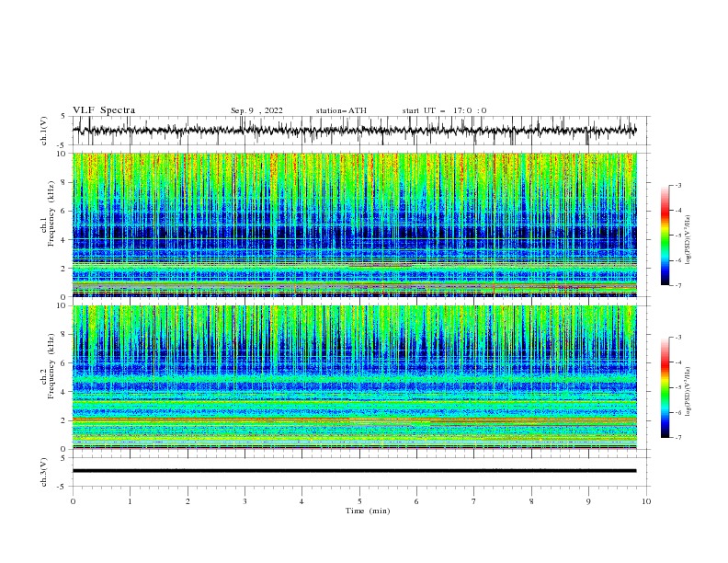The height and width of the screenshot is (563, 728).
Task: Click the flat black ch.3 voltage trace
Action: pyautogui.click(x=354, y=471)
